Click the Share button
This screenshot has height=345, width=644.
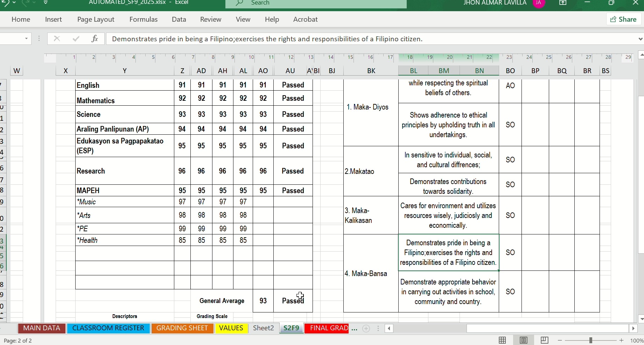[623, 19]
